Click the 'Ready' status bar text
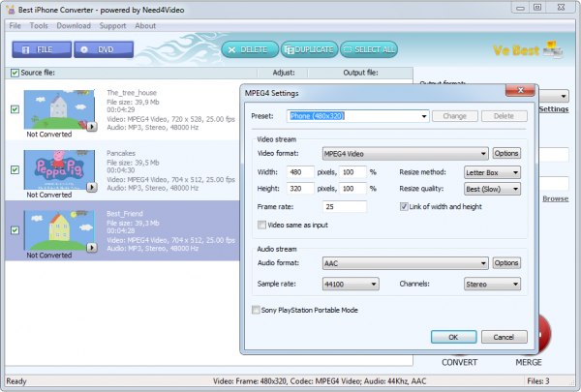 point(16,381)
